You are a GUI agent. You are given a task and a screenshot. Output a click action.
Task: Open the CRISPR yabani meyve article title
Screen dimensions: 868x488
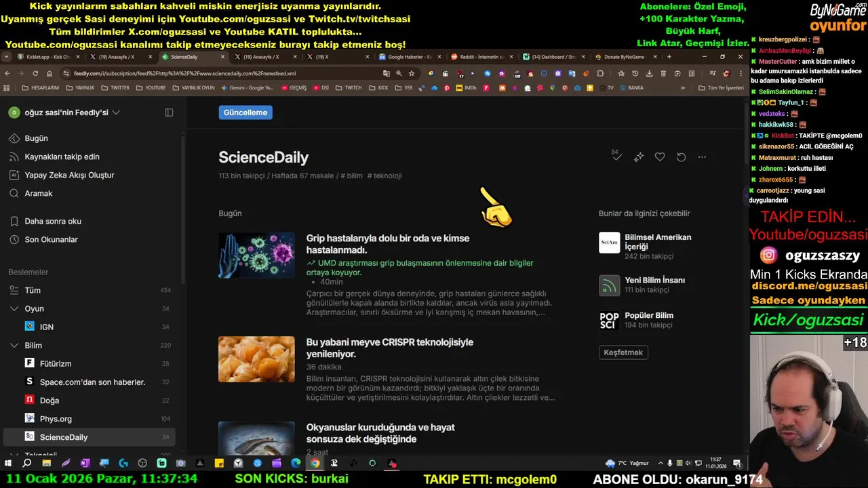tap(390, 348)
